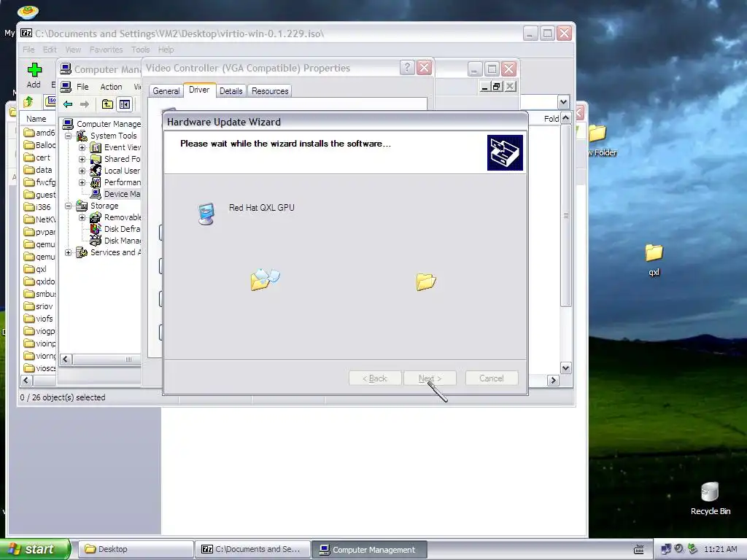This screenshot has width=747, height=560.
Task: Click the Red Hat QXL GPU device icon
Action: [206, 214]
